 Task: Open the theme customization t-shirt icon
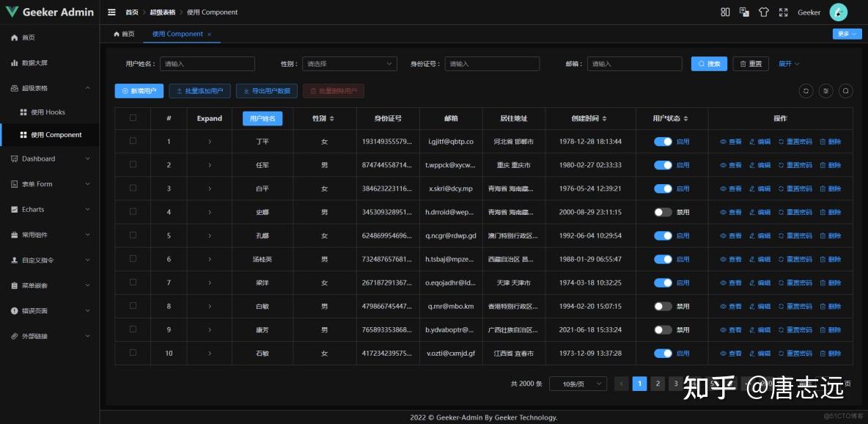click(x=764, y=12)
